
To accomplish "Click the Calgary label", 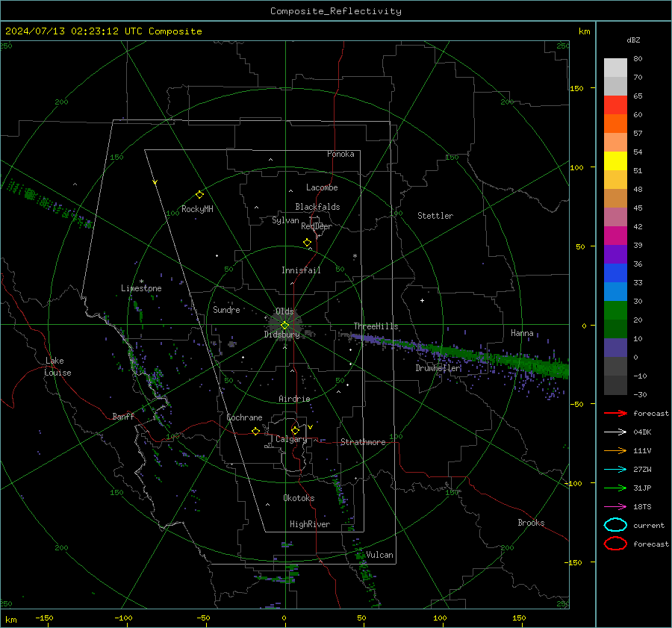I will [291, 439].
